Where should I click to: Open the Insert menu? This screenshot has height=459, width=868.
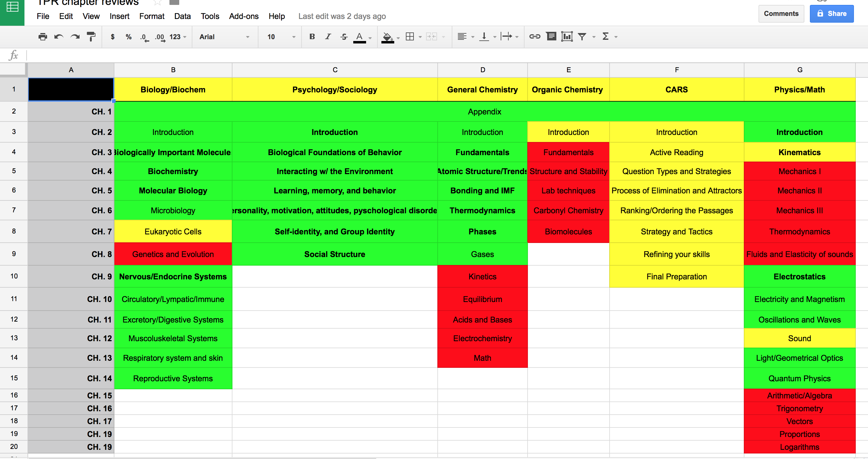pos(119,16)
